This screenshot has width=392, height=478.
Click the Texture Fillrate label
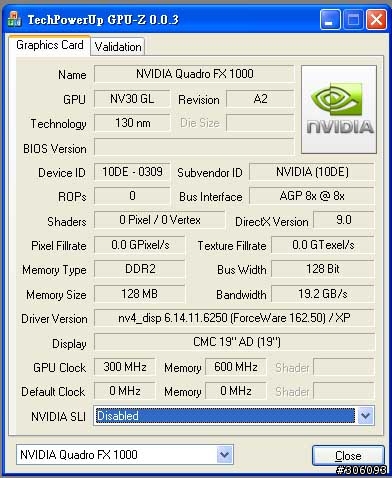click(x=232, y=246)
